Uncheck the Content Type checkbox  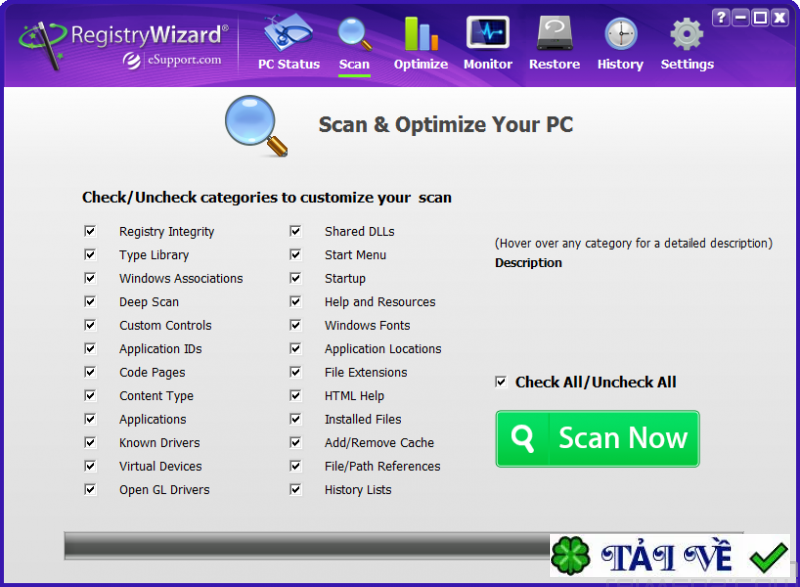click(90, 395)
